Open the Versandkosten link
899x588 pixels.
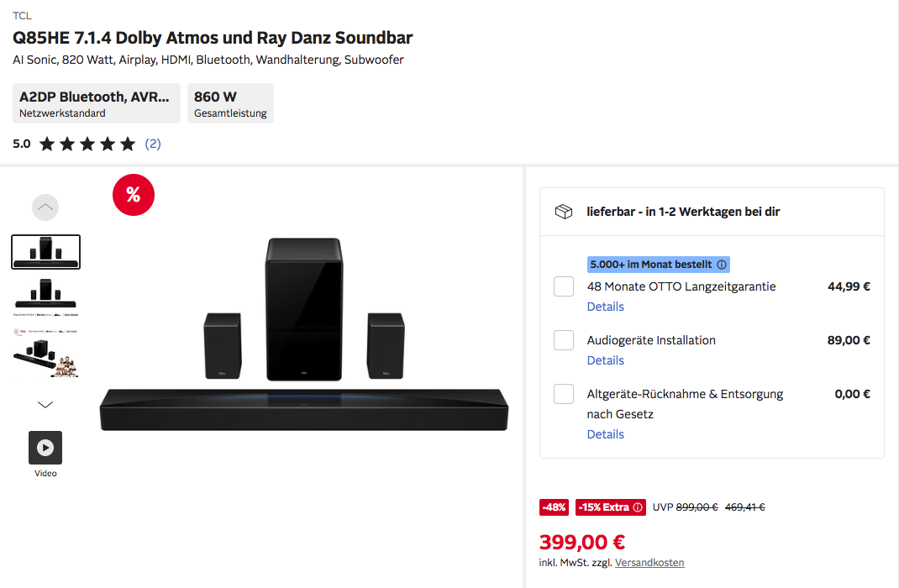[649, 563]
